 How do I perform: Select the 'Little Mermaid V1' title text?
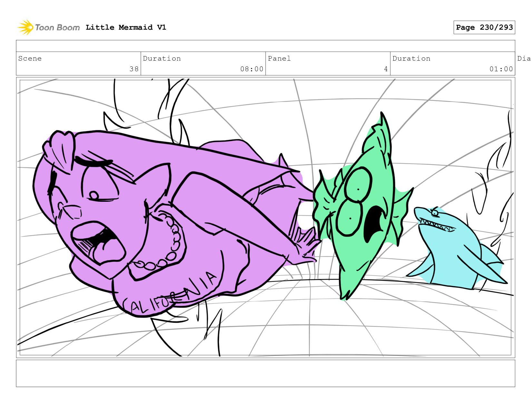point(126,27)
